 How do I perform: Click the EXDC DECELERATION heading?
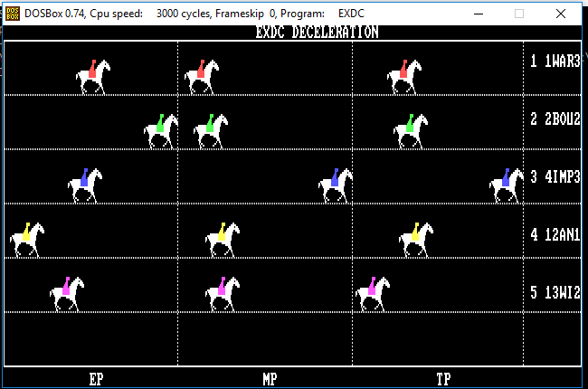pos(317,32)
